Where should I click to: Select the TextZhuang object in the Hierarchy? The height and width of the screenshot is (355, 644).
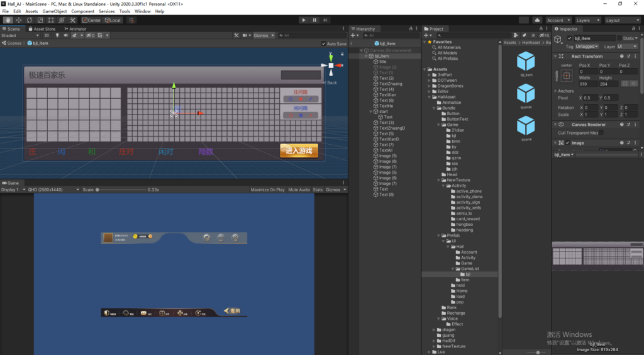(x=390, y=84)
